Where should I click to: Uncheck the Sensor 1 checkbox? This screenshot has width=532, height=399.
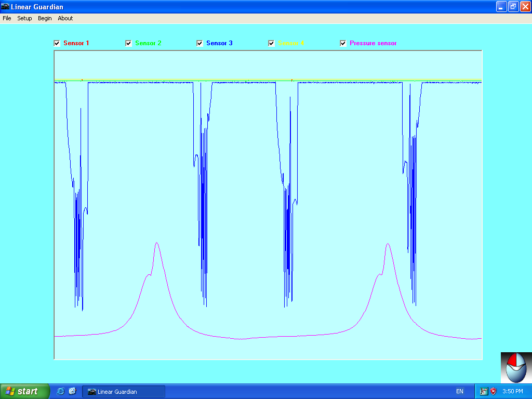click(x=57, y=43)
